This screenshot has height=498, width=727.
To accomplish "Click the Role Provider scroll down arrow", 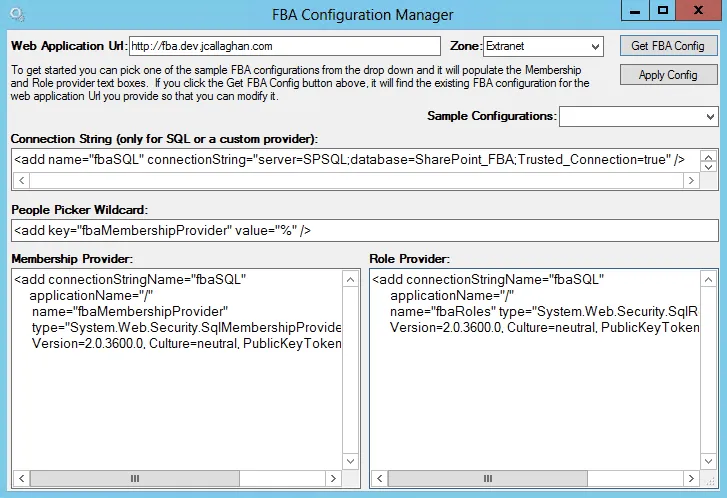I will (x=708, y=461).
